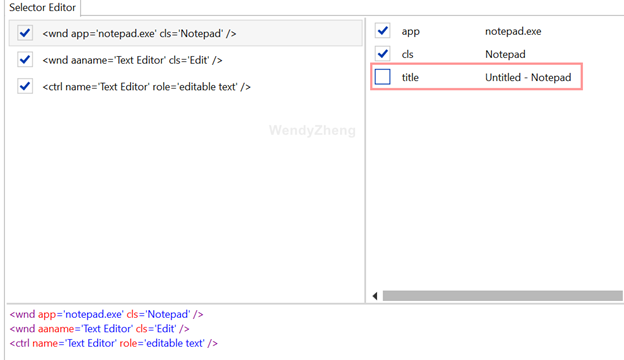
Task: Uncheck the app attribute checkbox
Action: (382, 31)
